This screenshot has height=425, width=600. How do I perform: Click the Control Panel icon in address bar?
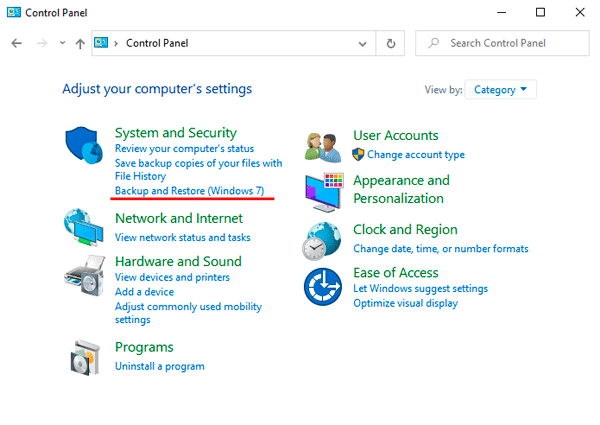[x=101, y=42]
